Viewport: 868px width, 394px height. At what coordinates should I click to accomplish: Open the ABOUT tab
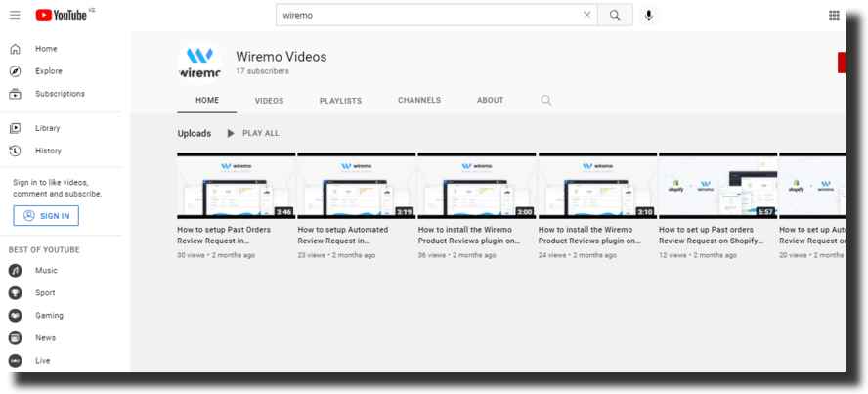click(x=491, y=100)
